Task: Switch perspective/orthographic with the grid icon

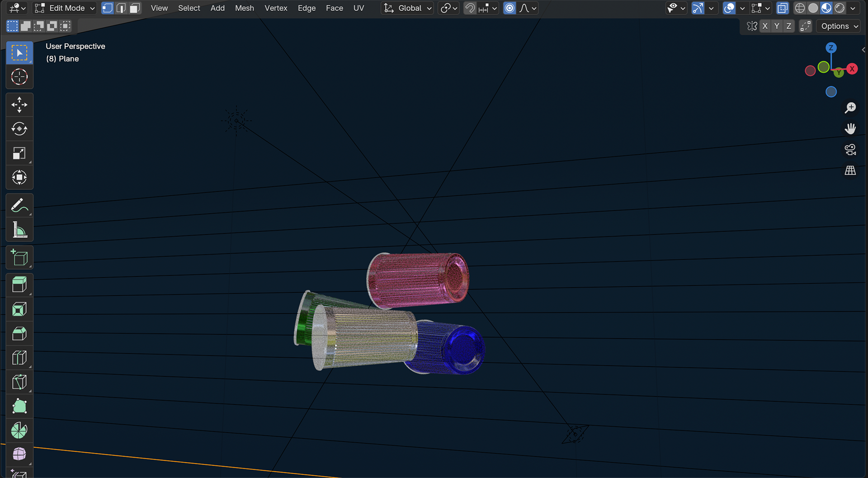Action: click(x=850, y=170)
